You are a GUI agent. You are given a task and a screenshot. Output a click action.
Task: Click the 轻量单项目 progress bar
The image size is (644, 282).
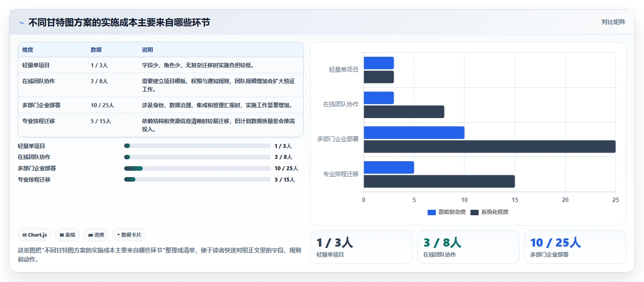pos(197,146)
